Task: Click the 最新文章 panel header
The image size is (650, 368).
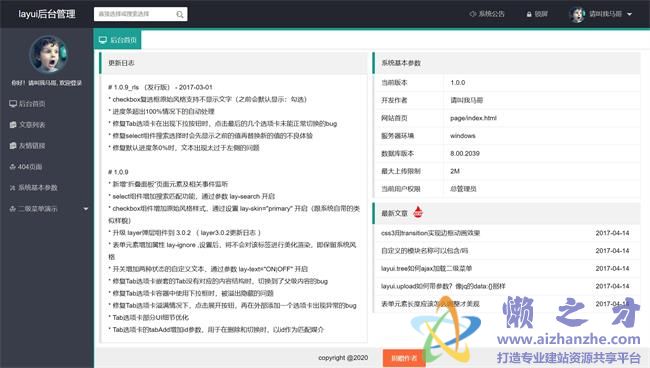Action: 507,213
